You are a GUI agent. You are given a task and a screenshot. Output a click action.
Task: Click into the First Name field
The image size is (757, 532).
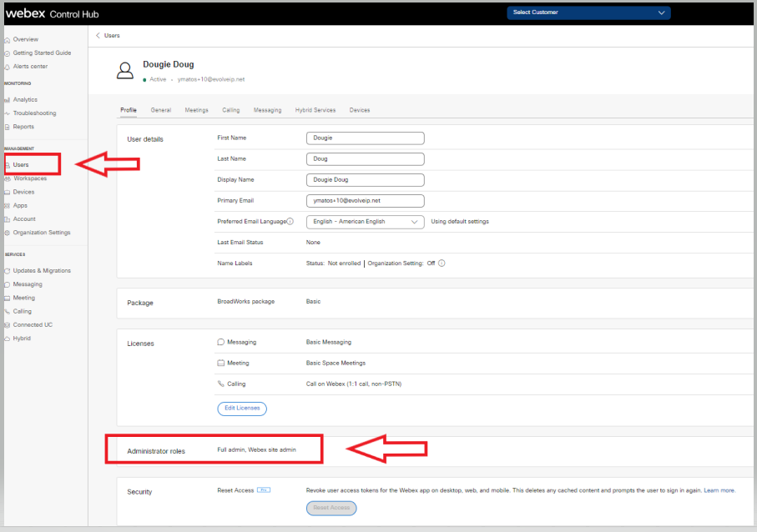[x=365, y=138]
